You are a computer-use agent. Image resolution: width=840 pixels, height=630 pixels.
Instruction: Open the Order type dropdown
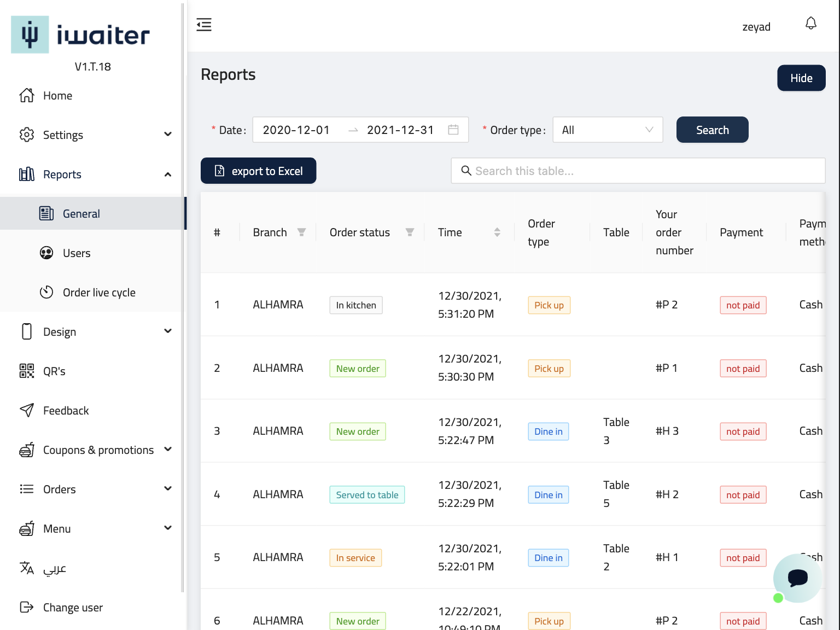[x=608, y=130]
